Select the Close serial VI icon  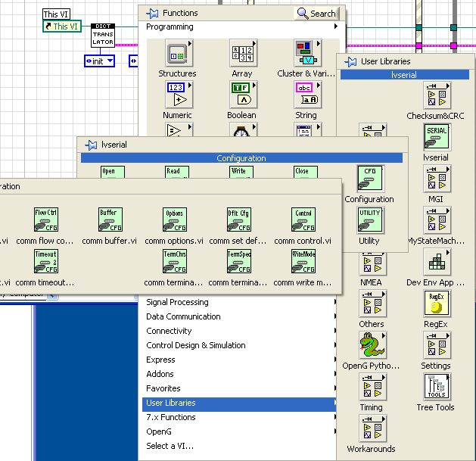[x=306, y=172]
